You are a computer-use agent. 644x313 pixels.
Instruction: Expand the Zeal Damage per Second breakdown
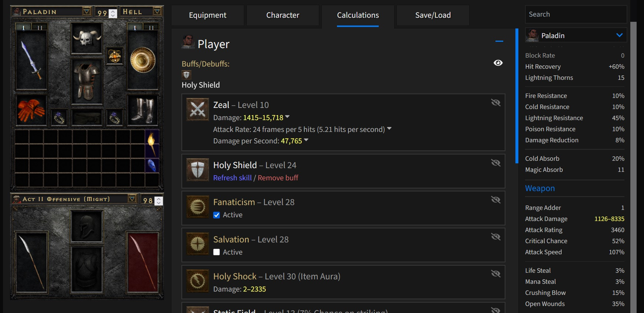(x=306, y=140)
